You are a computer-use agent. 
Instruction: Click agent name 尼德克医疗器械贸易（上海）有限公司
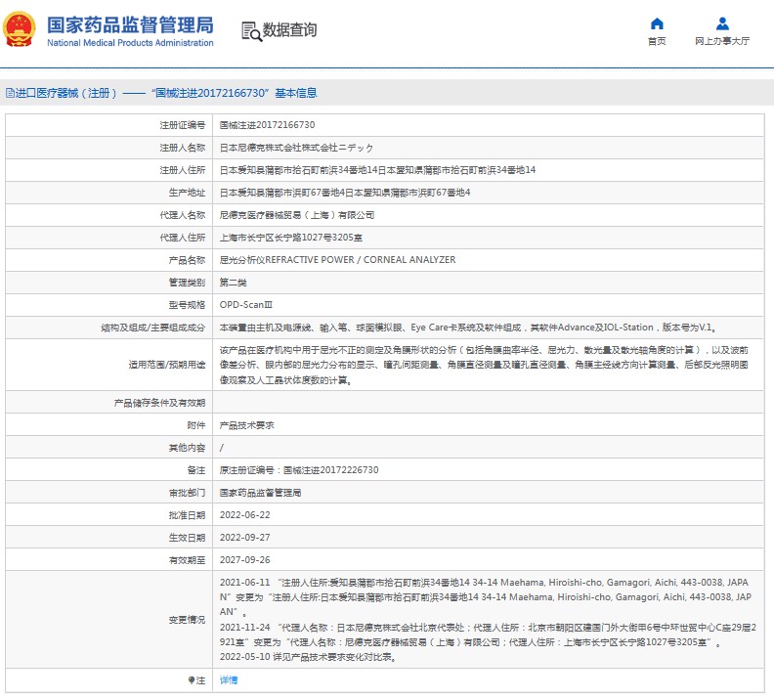pyautogui.click(x=297, y=215)
